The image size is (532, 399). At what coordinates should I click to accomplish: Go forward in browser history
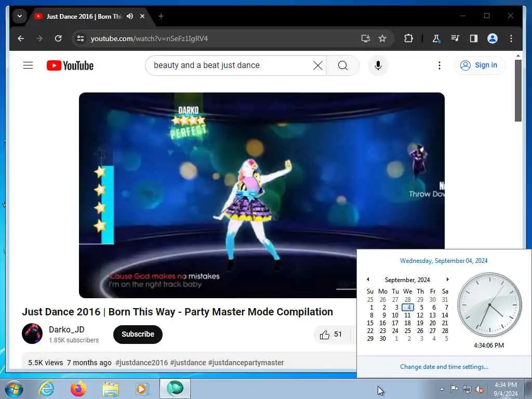[39, 38]
